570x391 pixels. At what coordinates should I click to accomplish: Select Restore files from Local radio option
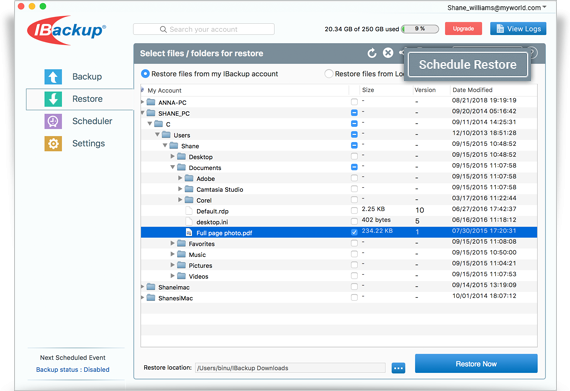click(329, 74)
